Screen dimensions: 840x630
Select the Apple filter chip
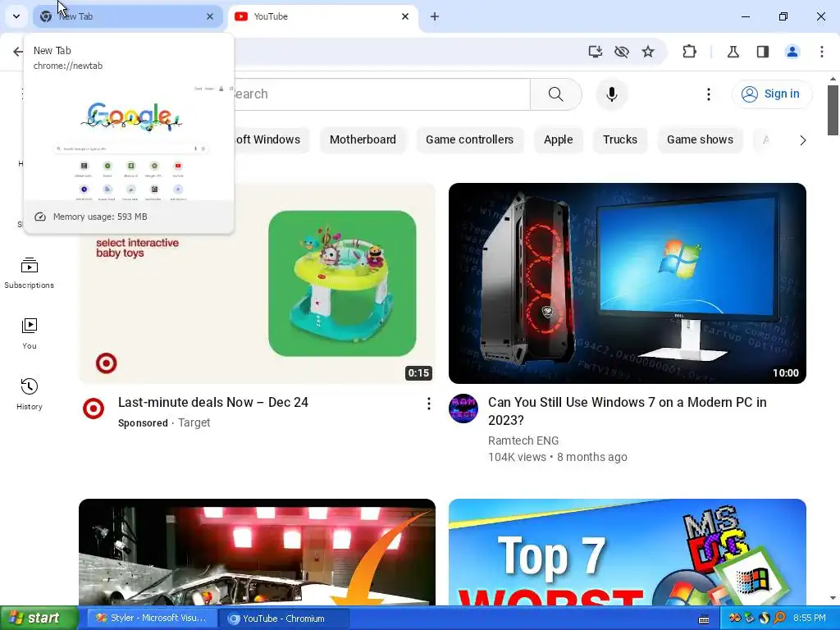(558, 139)
